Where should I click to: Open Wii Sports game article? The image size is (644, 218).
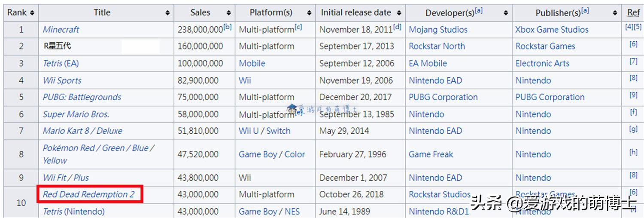[62, 80]
